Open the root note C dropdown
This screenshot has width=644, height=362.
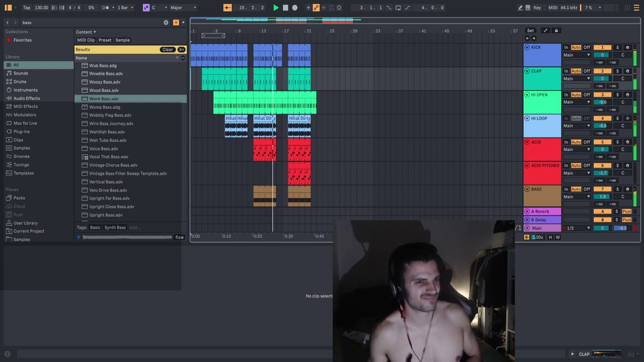coord(159,8)
